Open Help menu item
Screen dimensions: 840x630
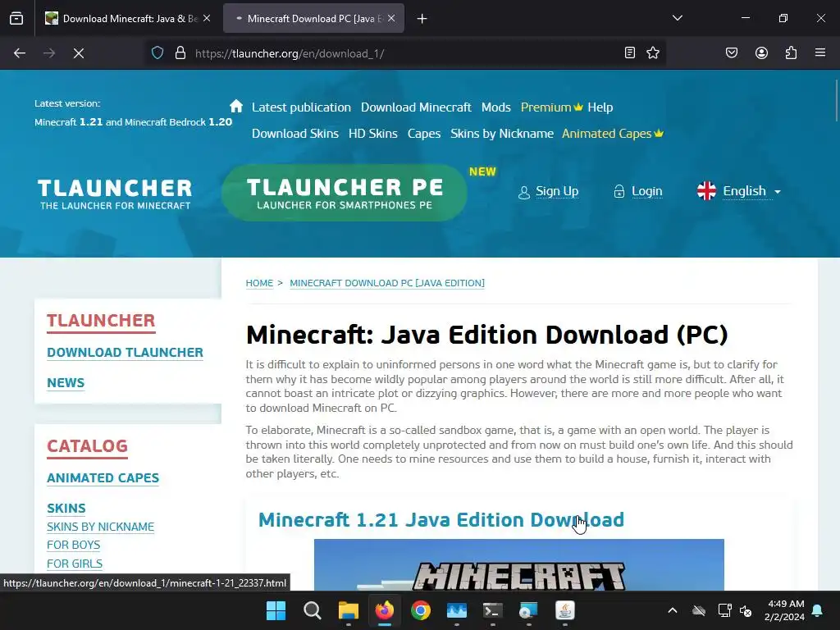tap(600, 107)
